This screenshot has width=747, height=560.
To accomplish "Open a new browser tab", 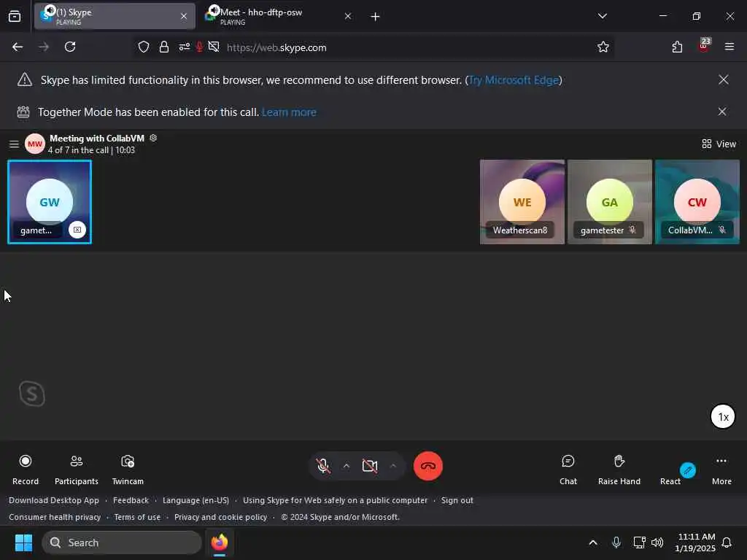I will point(376,17).
